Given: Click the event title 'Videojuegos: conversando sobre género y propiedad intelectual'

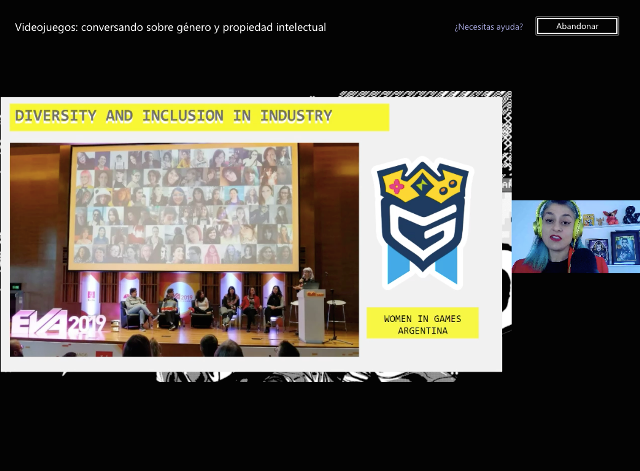Looking at the screenshot, I should point(170,27).
